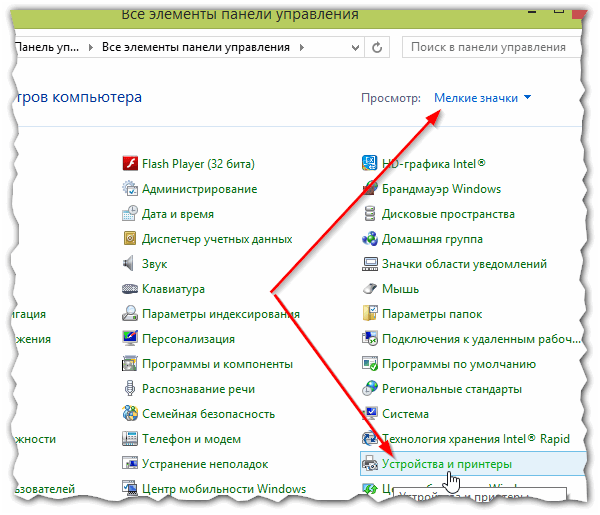Open the HD-графика Intel icon
This screenshot has height=515, width=600.
point(370,163)
